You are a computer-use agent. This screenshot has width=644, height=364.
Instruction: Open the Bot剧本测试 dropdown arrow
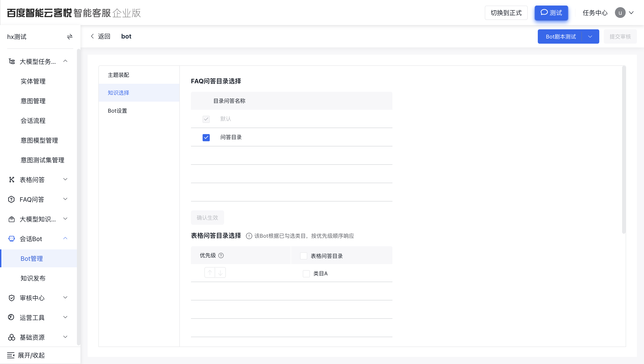pos(590,36)
